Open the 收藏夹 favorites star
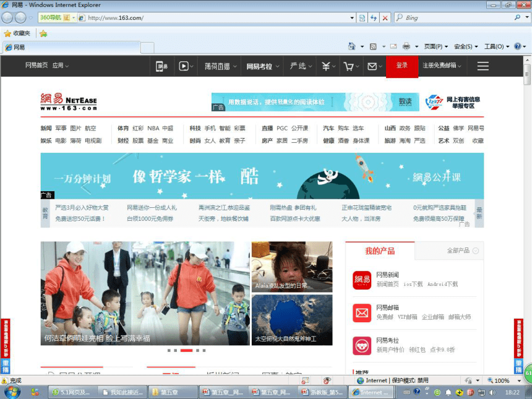The width and height of the screenshot is (532, 399). pos(7,33)
